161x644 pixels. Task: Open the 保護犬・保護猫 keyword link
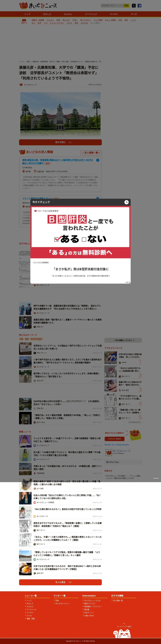coord(38,20)
